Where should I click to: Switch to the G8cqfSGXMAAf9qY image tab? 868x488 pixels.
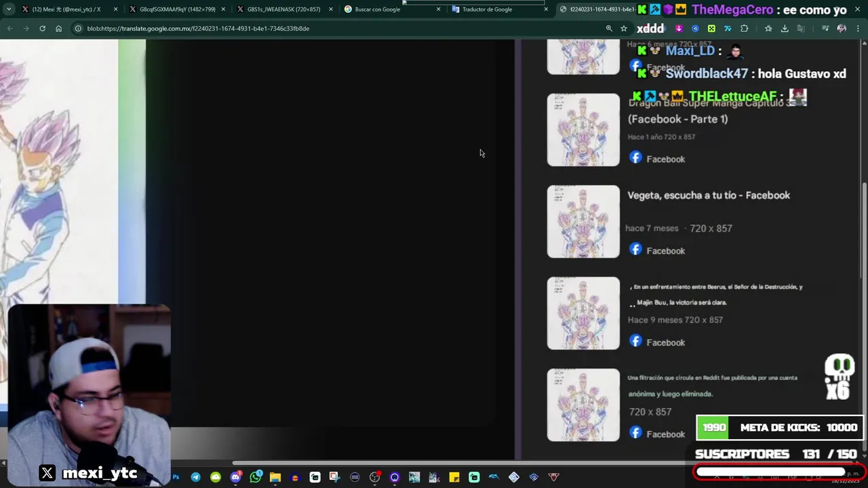(178, 9)
